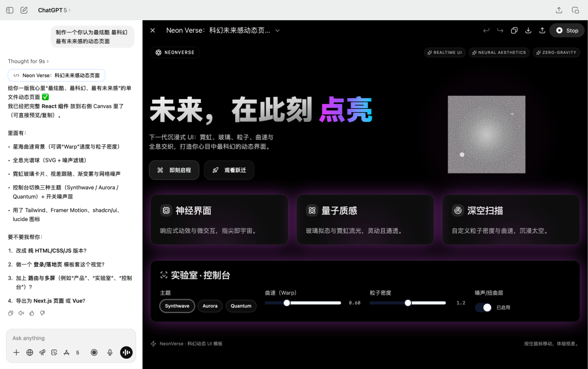The image size is (588, 369).
Task: Click the REALTIME UI tag
Action: click(x=445, y=52)
